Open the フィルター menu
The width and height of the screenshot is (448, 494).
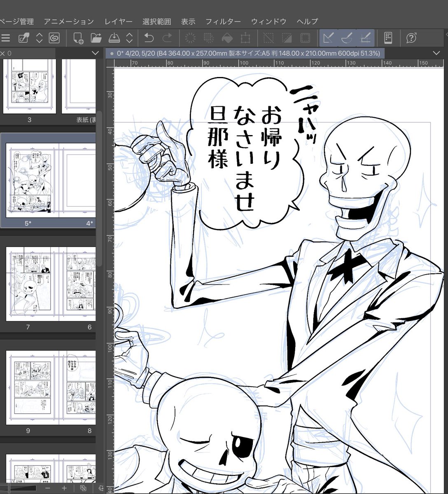click(x=223, y=22)
